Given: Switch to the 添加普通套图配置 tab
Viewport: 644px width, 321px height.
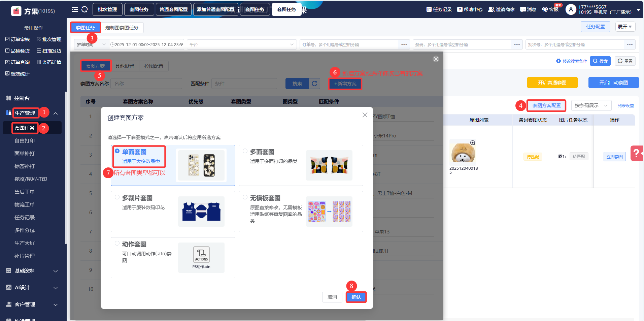Looking at the screenshot, I should 216,9.
